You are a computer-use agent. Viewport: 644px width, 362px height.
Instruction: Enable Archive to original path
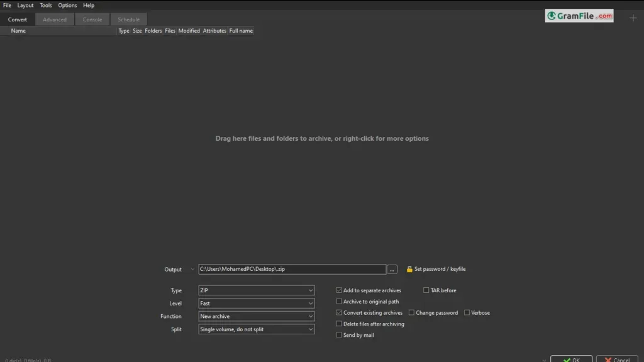tap(339, 301)
